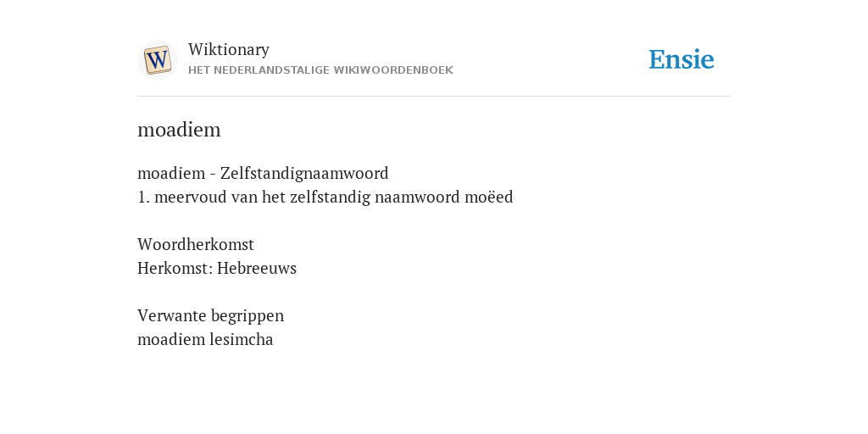Image resolution: width=868 pixels, height=434 pixels.
Task: Click the 'moadiem' heading
Action: [x=179, y=130]
